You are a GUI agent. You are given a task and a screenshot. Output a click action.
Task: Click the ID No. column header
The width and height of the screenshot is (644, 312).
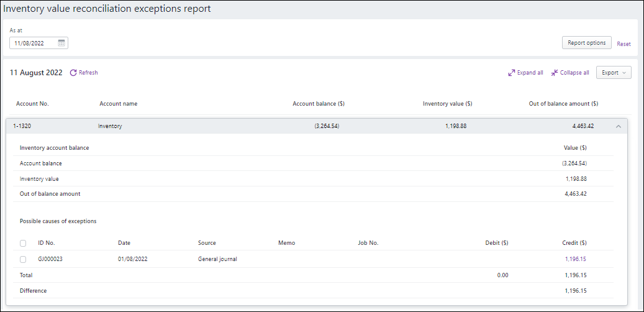[47, 243]
